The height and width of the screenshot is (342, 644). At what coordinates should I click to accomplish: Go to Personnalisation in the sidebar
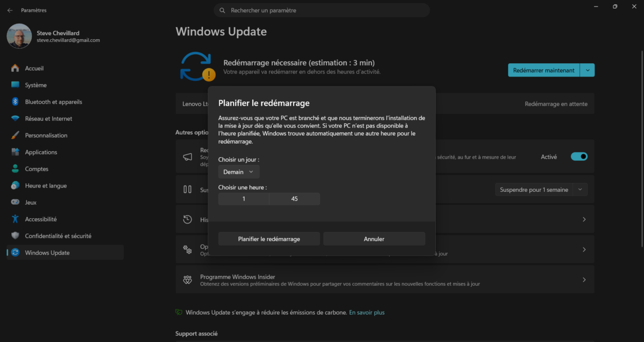(65, 135)
